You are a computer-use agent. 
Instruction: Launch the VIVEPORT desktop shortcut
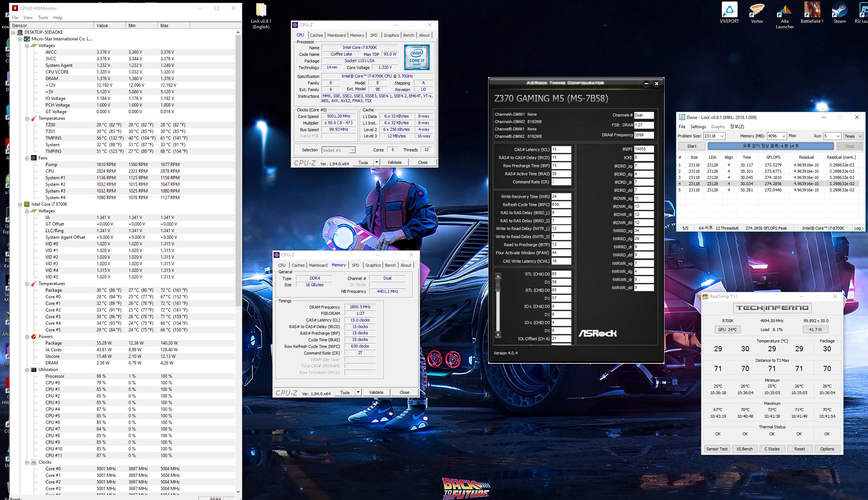(x=729, y=10)
